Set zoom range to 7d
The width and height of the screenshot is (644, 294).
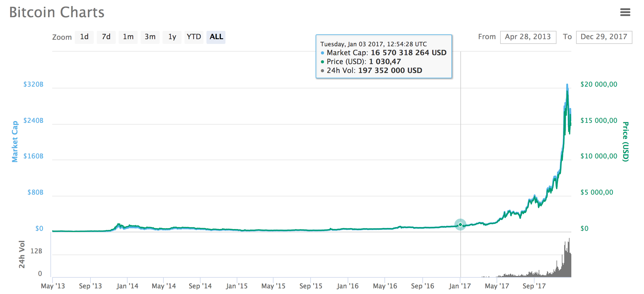tap(106, 37)
